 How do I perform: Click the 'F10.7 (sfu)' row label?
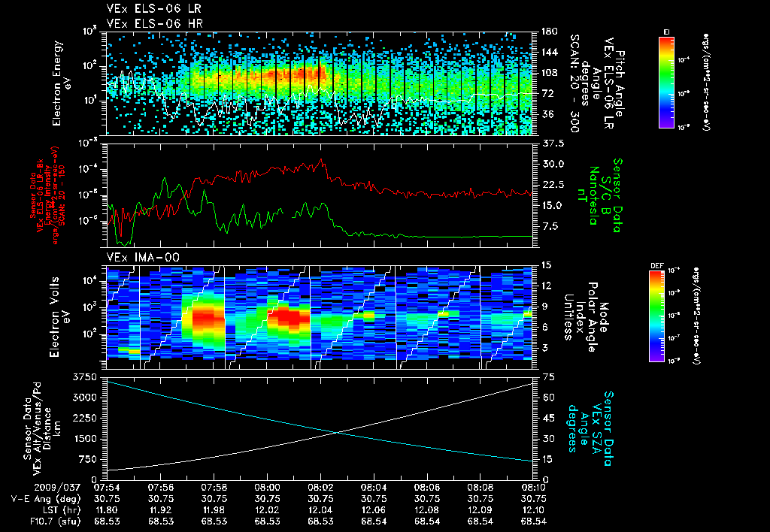point(54,521)
